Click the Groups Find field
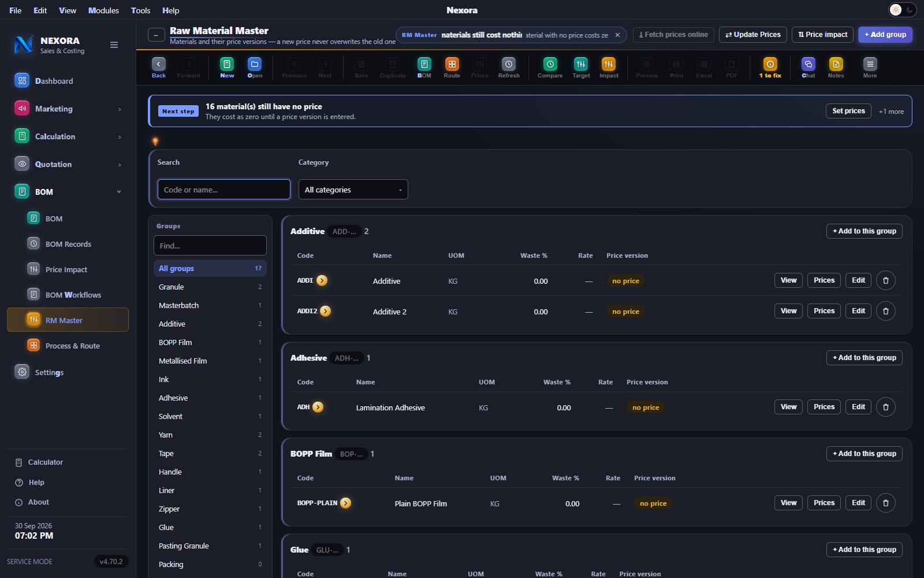This screenshot has width=924, height=578. 210,246
